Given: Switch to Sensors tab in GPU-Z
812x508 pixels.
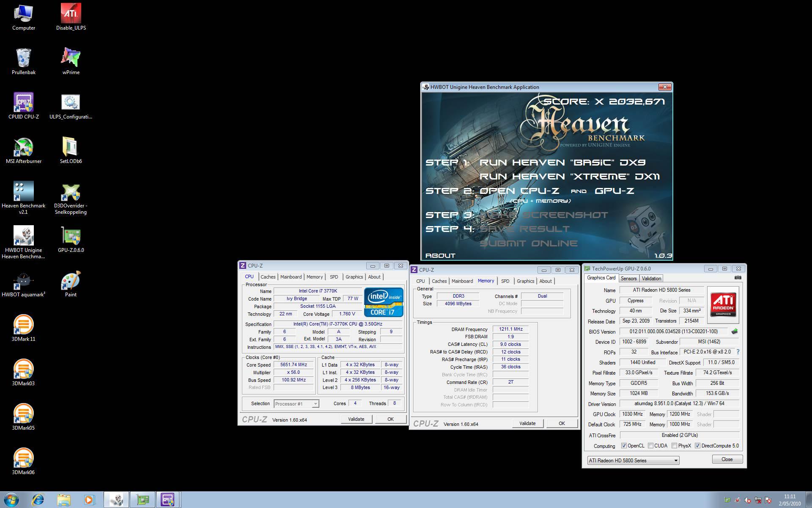Looking at the screenshot, I should click(x=628, y=279).
